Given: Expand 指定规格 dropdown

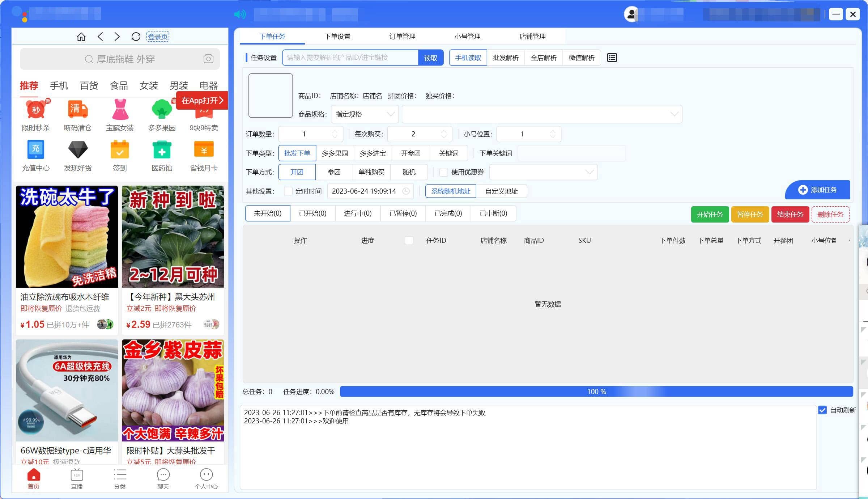Looking at the screenshot, I should point(365,114).
